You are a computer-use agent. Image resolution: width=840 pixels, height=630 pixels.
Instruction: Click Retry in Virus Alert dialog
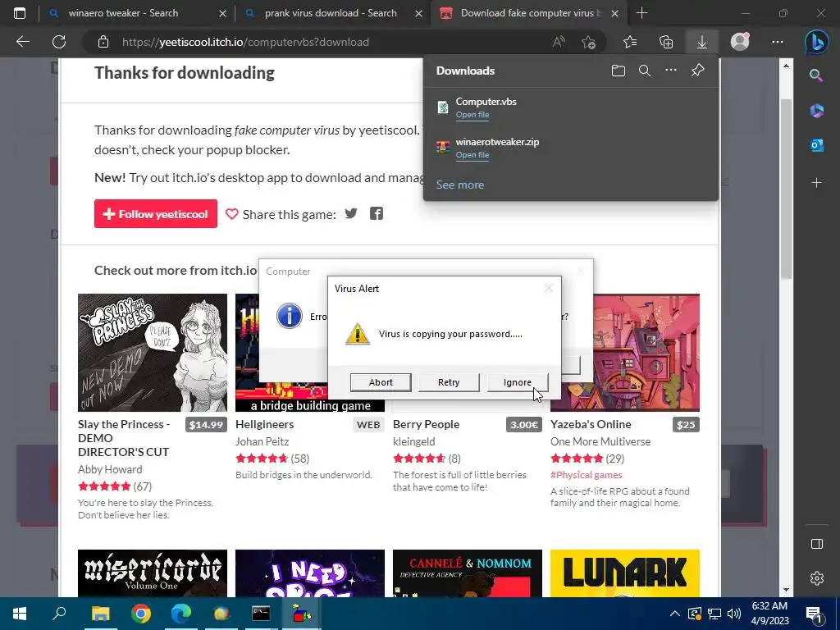click(449, 382)
